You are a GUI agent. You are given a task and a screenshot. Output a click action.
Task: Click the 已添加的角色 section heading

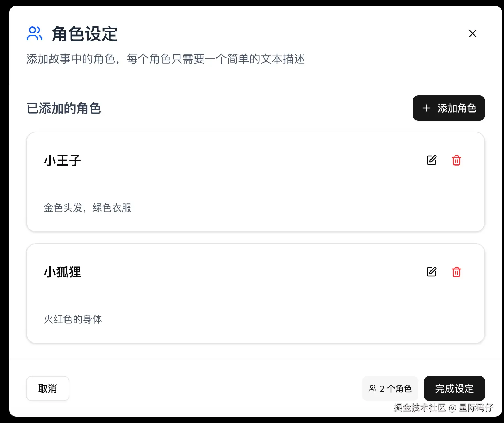pos(64,108)
